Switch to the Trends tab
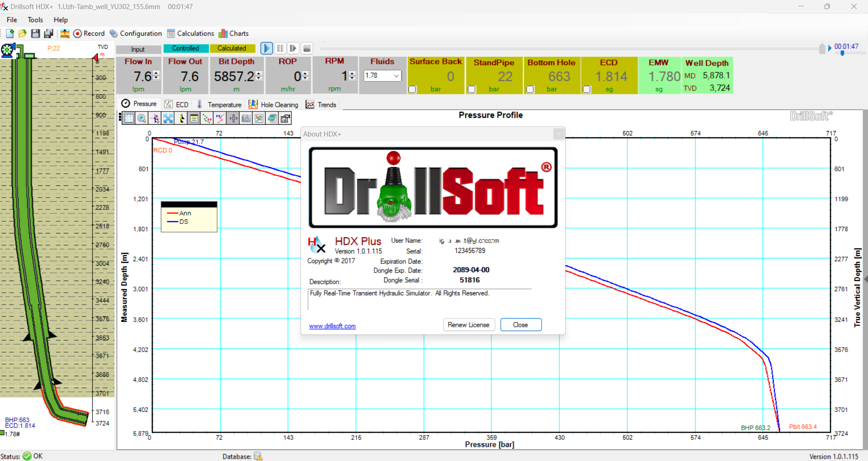The image size is (868, 461). [321, 105]
